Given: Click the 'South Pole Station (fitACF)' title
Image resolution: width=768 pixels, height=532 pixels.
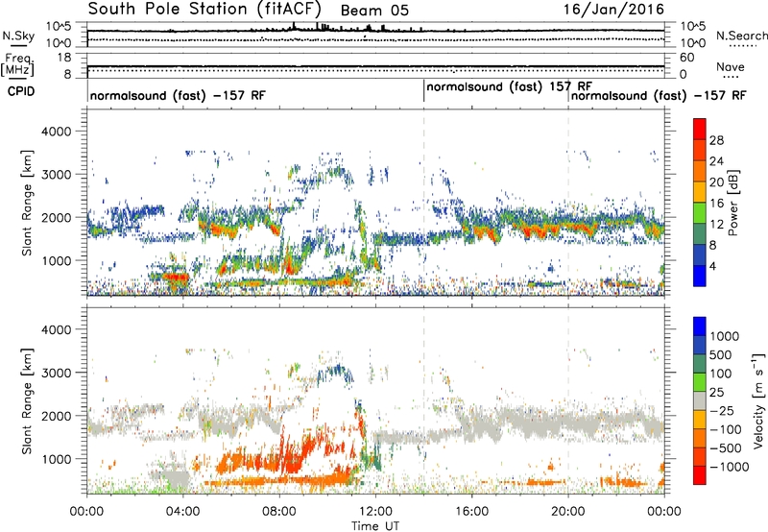Looking at the screenshot, I should [x=204, y=9].
